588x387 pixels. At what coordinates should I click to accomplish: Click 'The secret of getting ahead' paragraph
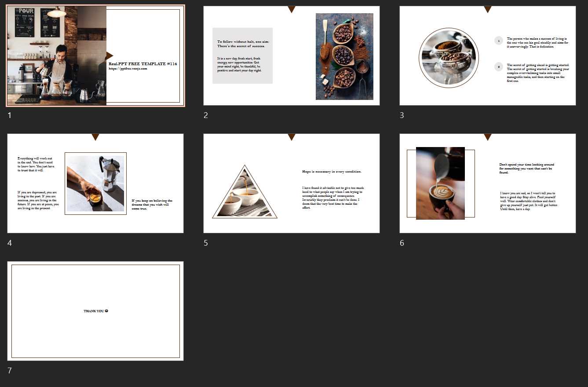[538, 73]
